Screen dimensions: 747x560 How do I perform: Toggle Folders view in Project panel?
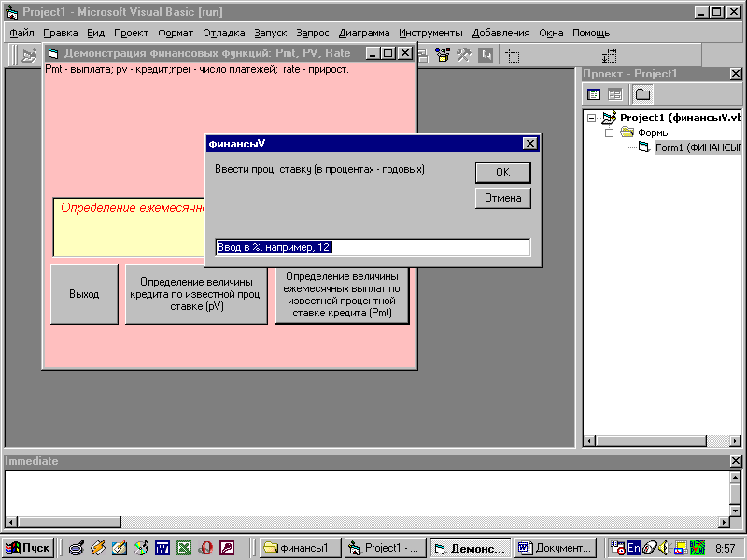pos(642,94)
